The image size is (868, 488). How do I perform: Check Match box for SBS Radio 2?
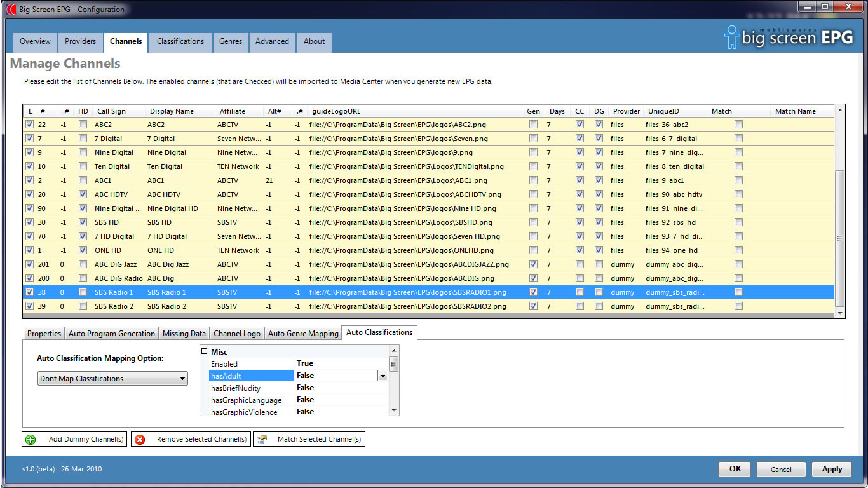(738, 306)
